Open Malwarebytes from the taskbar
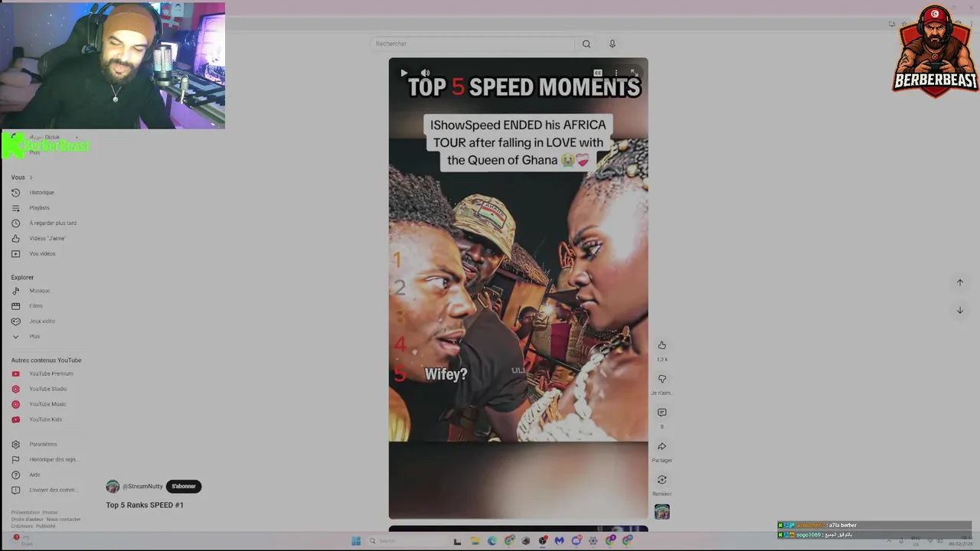980x551 pixels. (x=560, y=541)
